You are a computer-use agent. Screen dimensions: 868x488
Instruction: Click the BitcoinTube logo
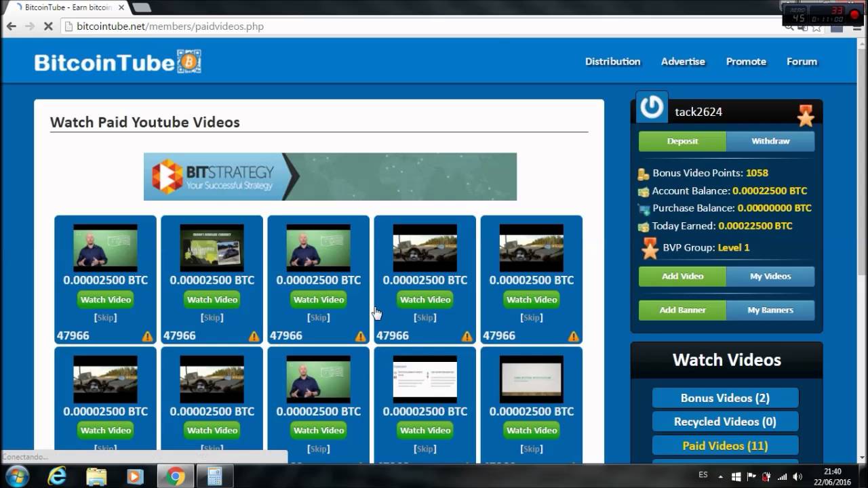118,62
